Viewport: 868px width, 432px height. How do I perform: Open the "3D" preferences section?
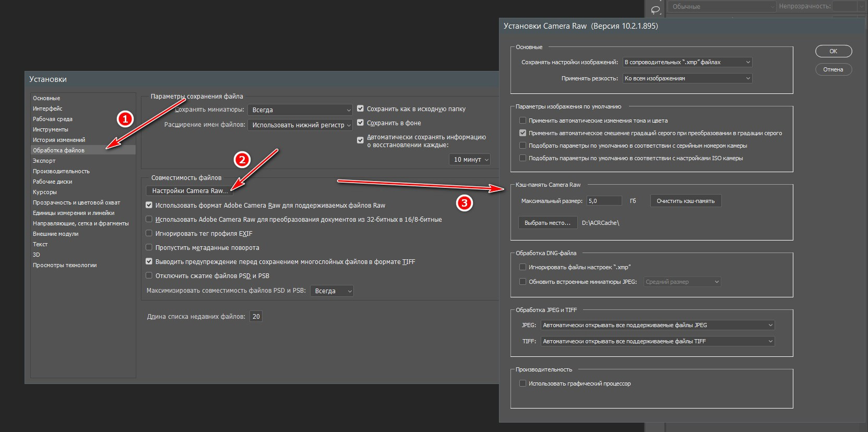(x=37, y=255)
